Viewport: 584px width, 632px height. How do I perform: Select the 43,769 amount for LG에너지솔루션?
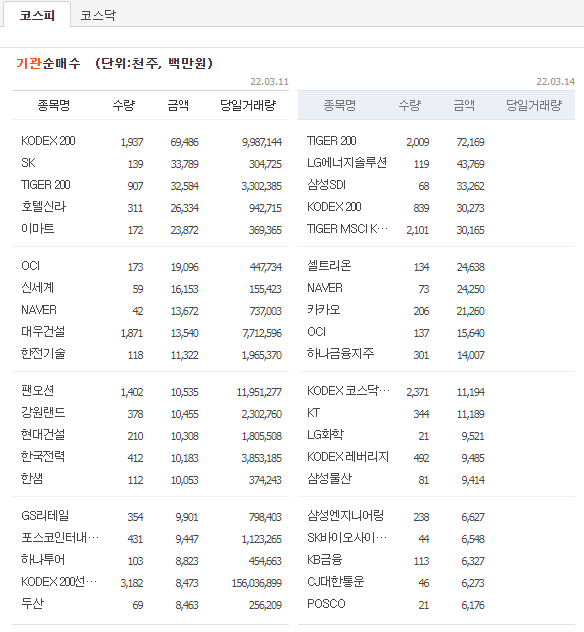(470, 164)
